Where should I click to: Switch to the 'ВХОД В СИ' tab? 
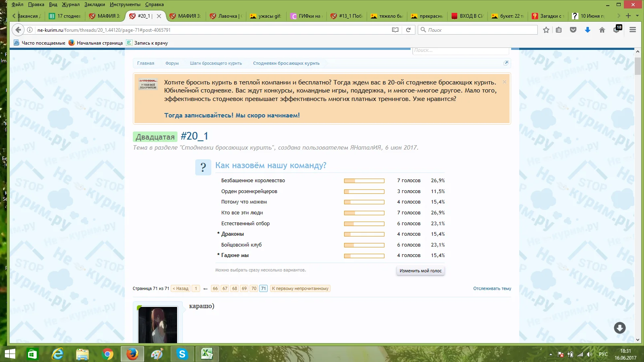pos(467,16)
